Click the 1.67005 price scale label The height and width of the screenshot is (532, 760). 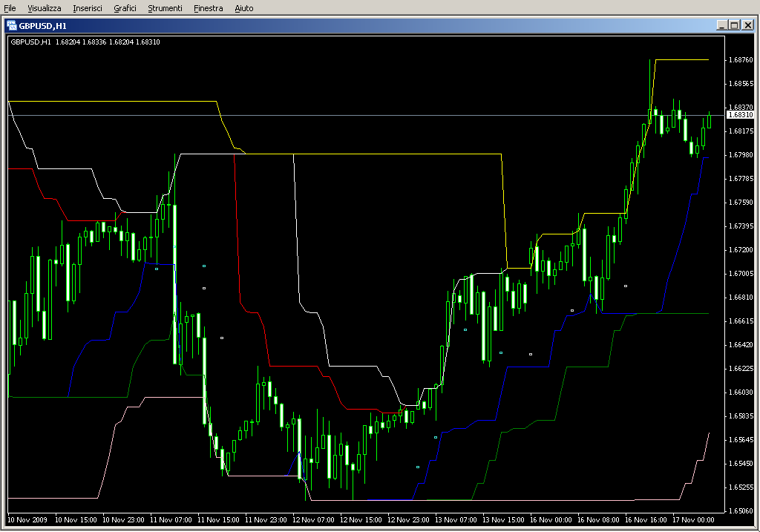[741, 273]
